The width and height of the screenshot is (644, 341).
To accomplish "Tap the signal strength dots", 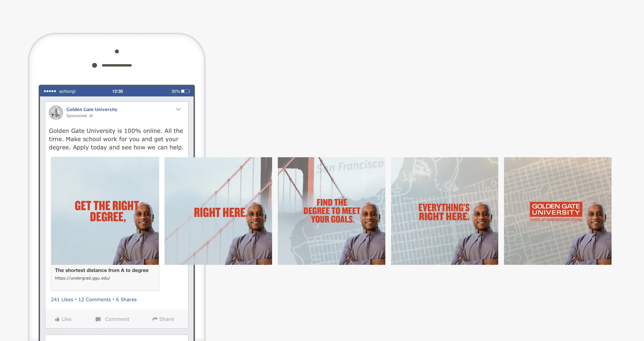I will click(x=50, y=91).
